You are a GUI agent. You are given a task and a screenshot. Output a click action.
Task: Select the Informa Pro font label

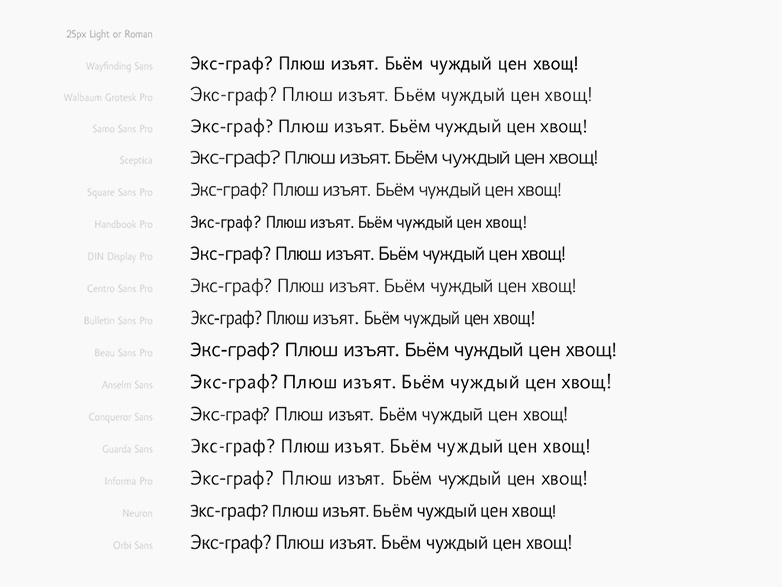coord(128,481)
